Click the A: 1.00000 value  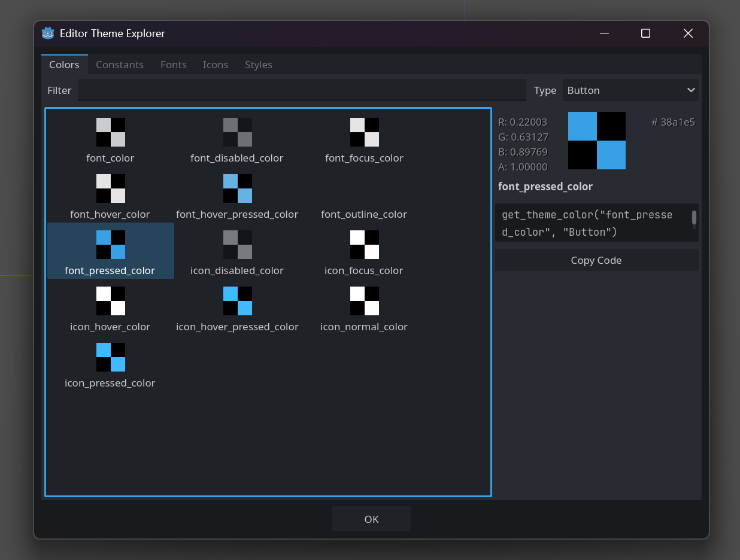click(523, 167)
